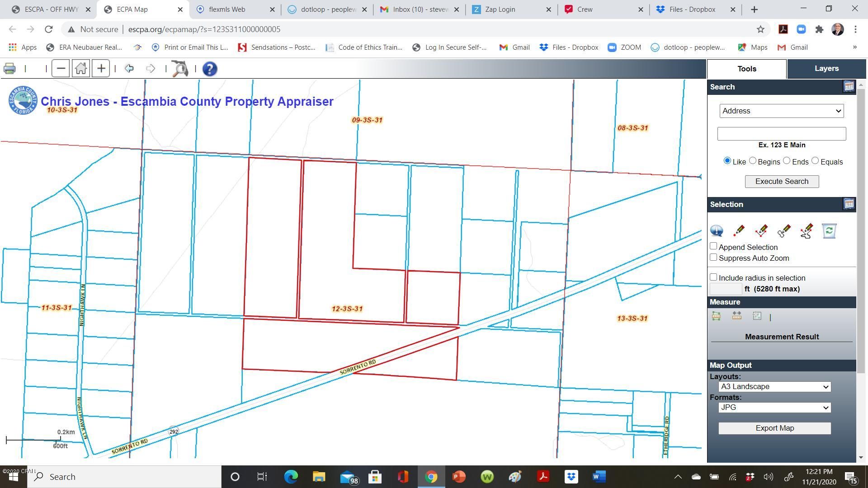Change the Formats dropdown from JPG
Image resolution: width=868 pixels, height=488 pixels.
pos(774,407)
